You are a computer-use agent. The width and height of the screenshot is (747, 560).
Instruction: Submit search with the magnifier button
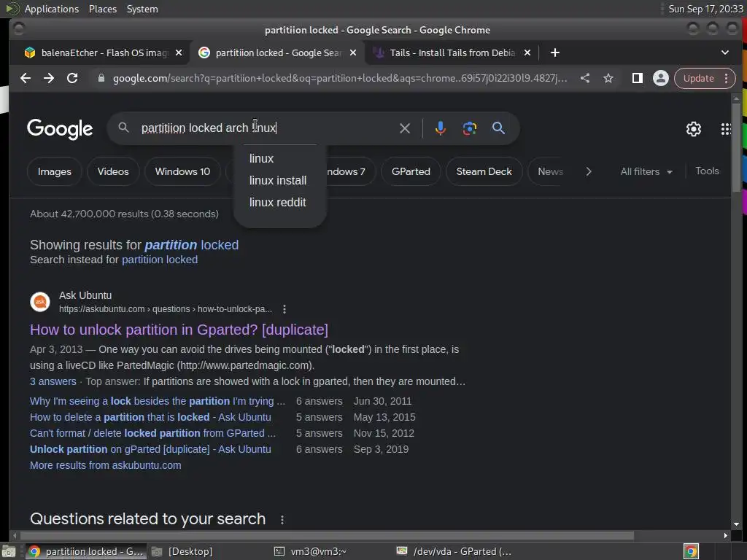[x=498, y=128]
